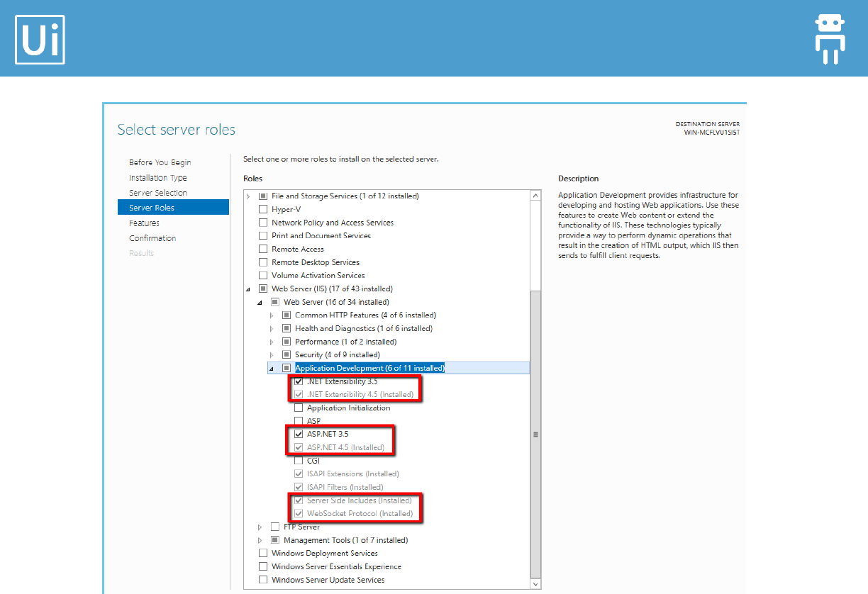The image size is (868, 594).
Task: Expand File and Storage Services node
Action: pyautogui.click(x=248, y=196)
